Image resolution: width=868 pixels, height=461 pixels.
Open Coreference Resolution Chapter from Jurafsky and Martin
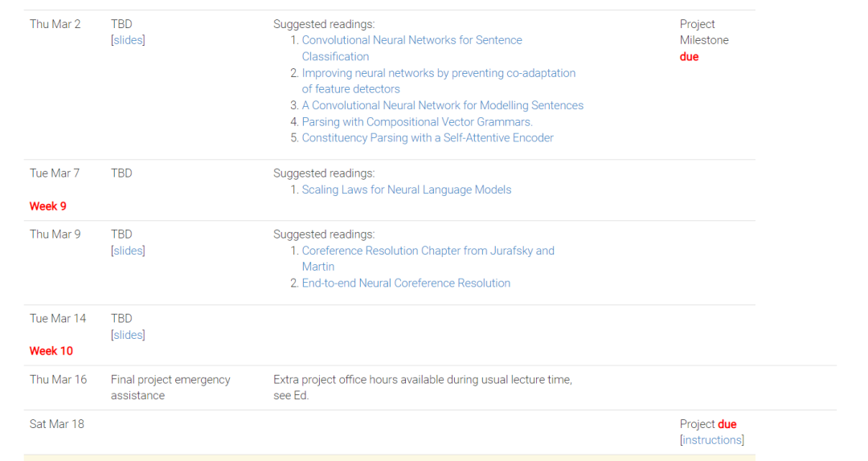pyautogui.click(x=428, y=259)
